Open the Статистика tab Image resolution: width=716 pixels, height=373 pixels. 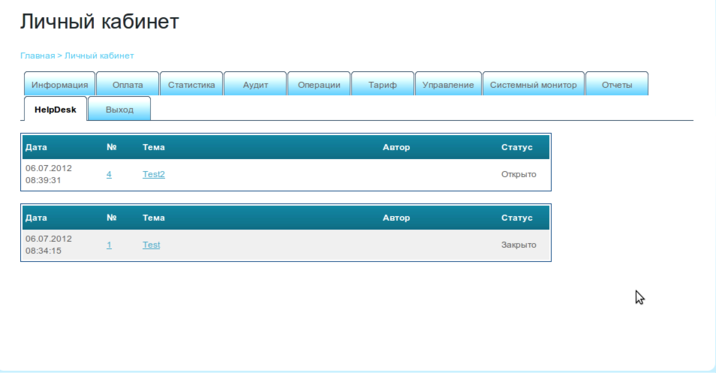pyautogui.click(x=191, y=84)
